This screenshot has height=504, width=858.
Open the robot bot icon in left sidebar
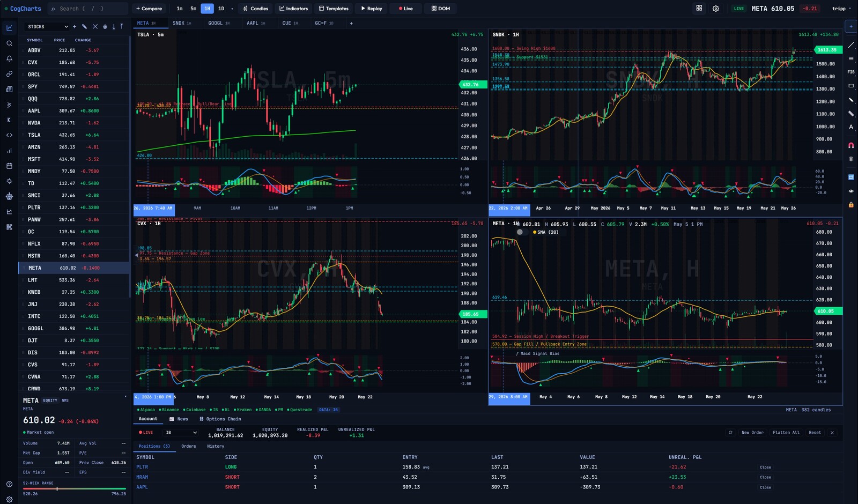[x=9, y=197]
